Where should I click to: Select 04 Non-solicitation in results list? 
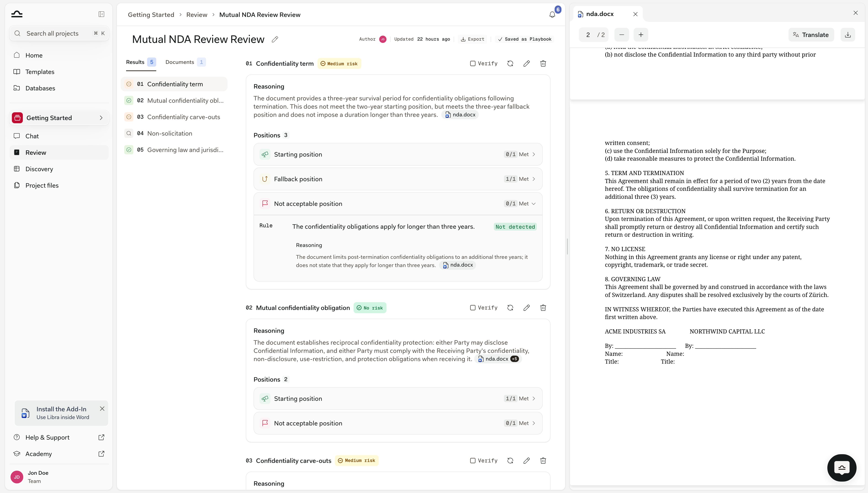[x=174, y=134]
